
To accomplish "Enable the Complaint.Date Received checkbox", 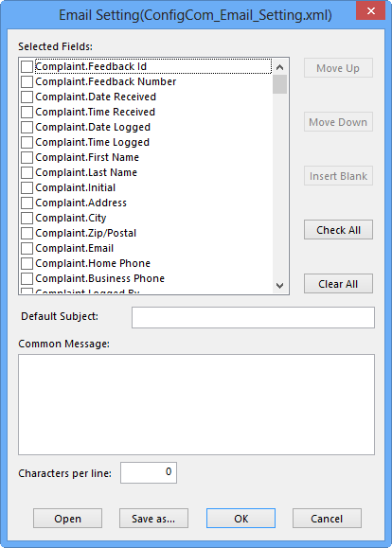I will 27,97.
